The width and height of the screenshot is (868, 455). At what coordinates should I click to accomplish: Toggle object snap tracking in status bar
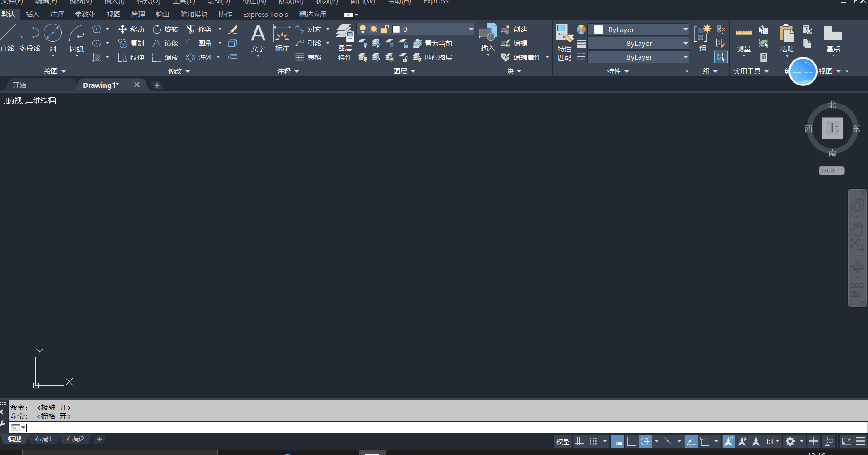[x=691, y=441]
